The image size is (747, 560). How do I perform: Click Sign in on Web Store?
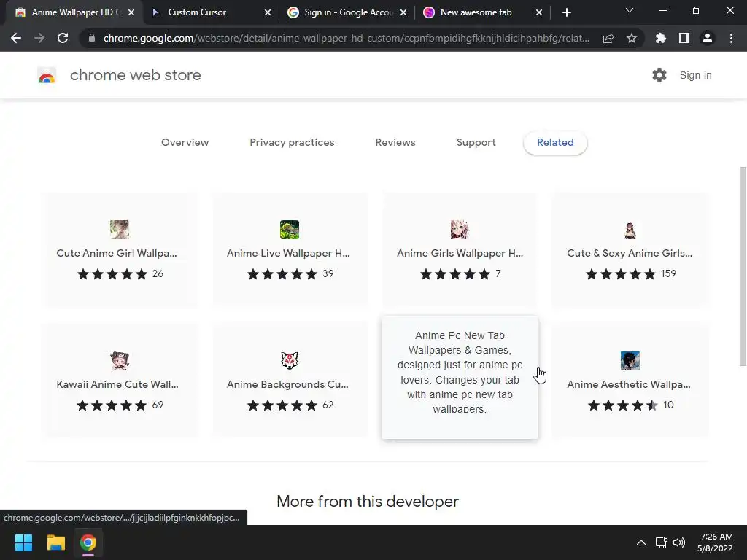[x=695, y=75]
